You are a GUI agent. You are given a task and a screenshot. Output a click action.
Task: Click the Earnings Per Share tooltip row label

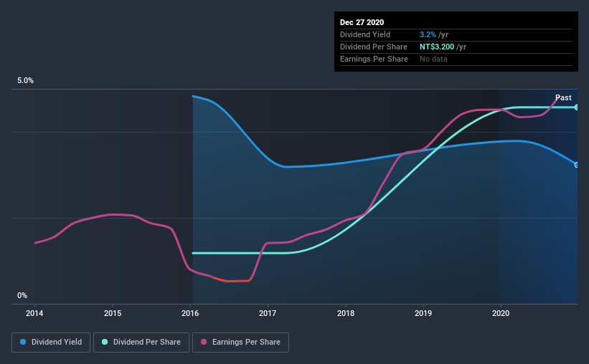coord(374,59)
